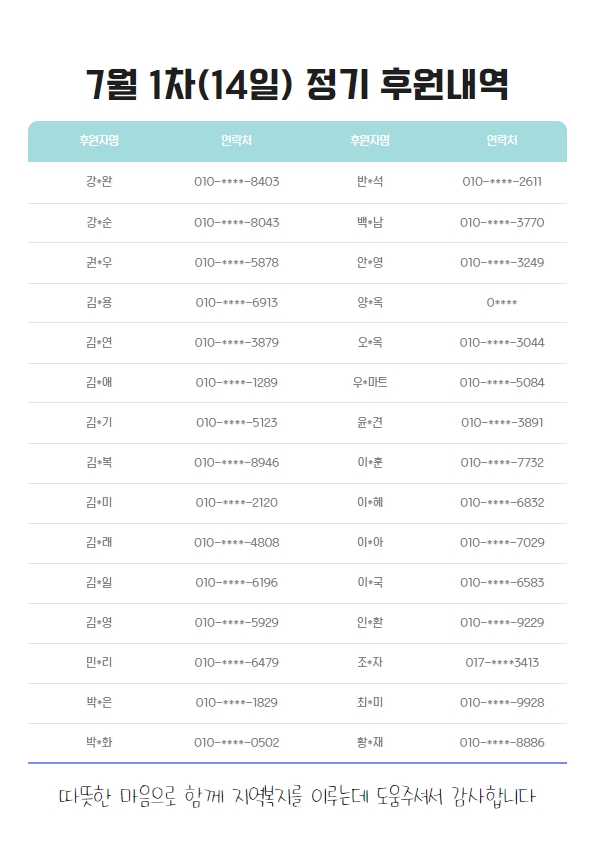Click phone number 010-****-2611
595x842 pixels.
point(502,182)
